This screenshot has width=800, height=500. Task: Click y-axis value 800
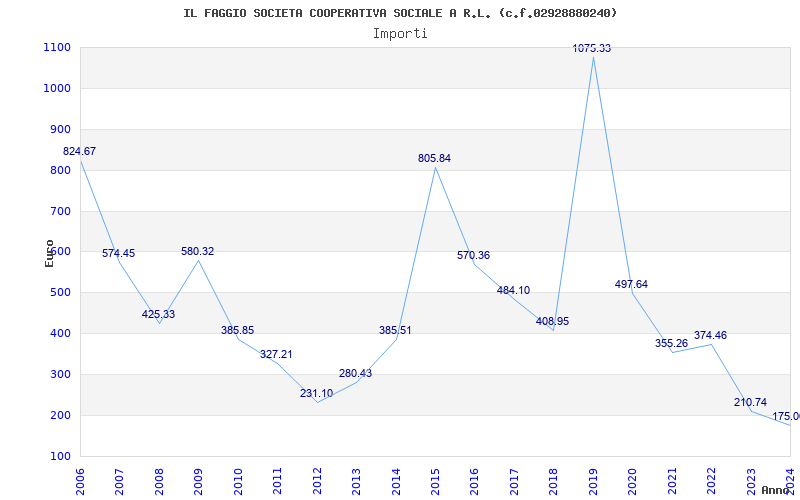[x=61, y=170]
